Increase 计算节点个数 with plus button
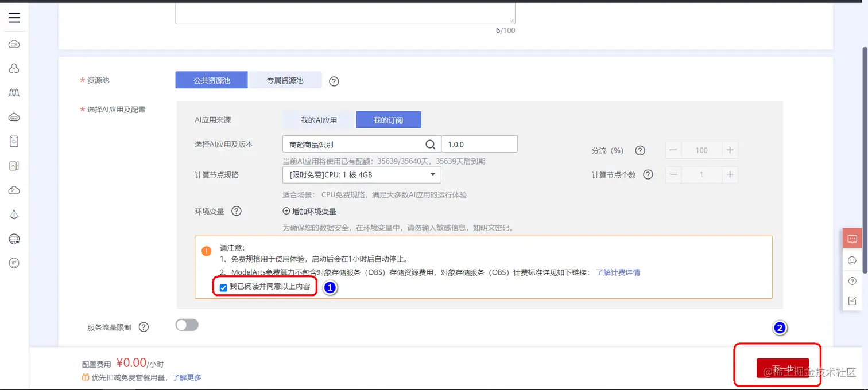This screenshot has width=868, height=390. click(x=730, y=174)
